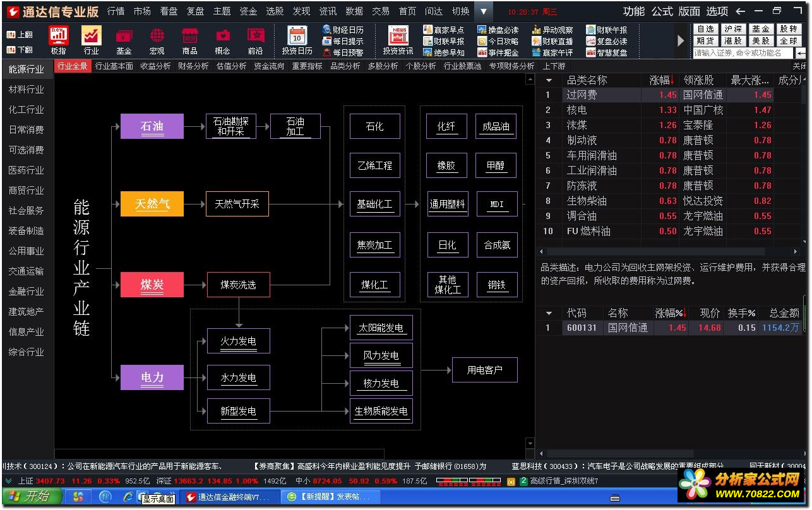Focus the securities code command input box
The image size is (812, 510).
pos(743,53)
